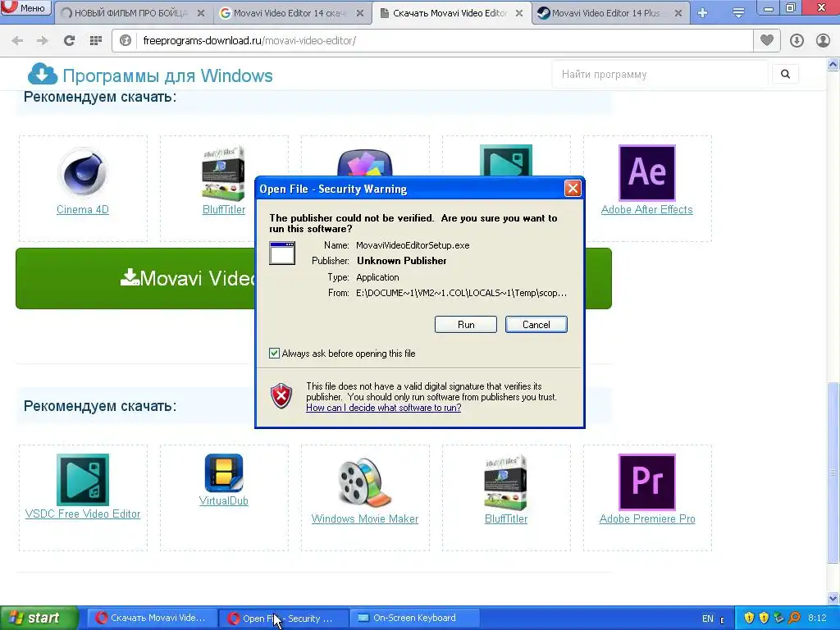Image resolution: width=840 pixels, height=630 pixels.
Task: Open the Windows Movie Maker text link
Action: [x=365, y=518]
